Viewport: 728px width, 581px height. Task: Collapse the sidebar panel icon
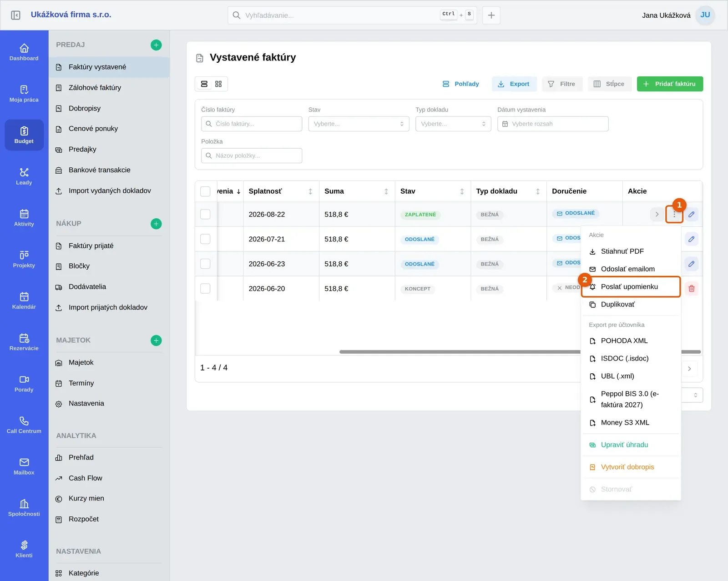coord(15,15)
